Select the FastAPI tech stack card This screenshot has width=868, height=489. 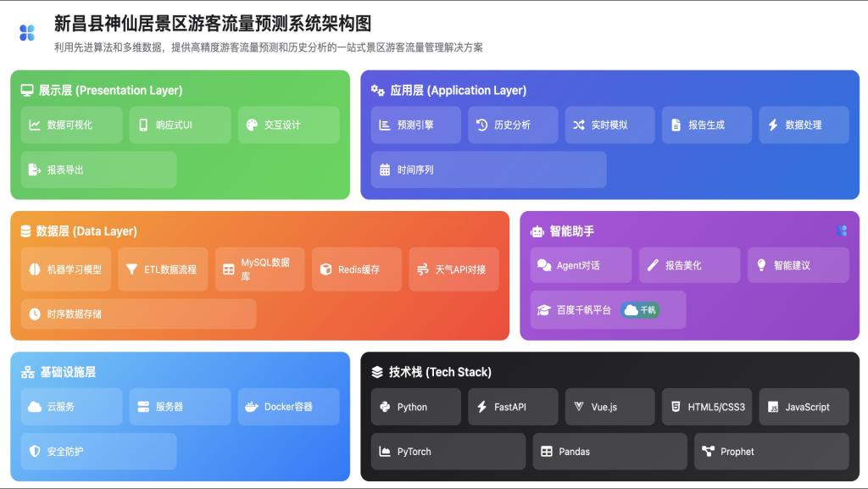[512, 407]
